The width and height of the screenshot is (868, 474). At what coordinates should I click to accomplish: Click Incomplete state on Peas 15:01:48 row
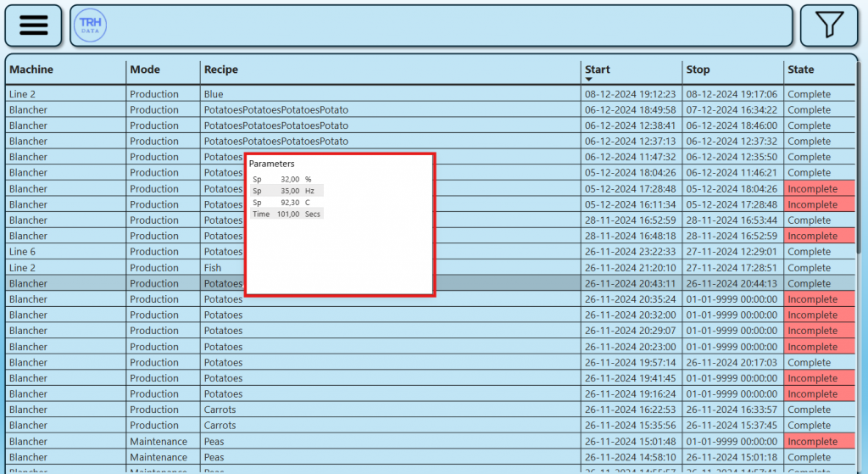812,442
